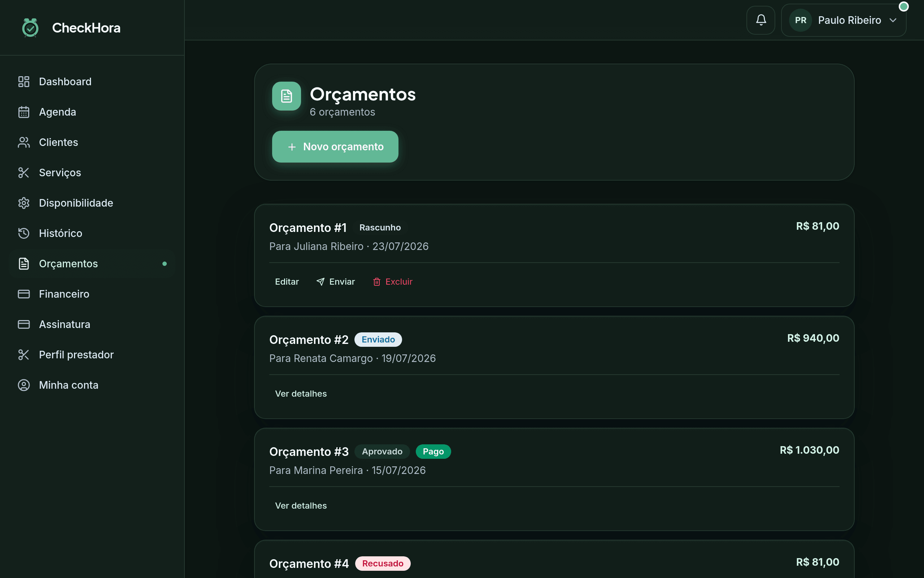Click the Assinatura card icon
This screenshot has height=578, width=924.
tap(24, 324)
